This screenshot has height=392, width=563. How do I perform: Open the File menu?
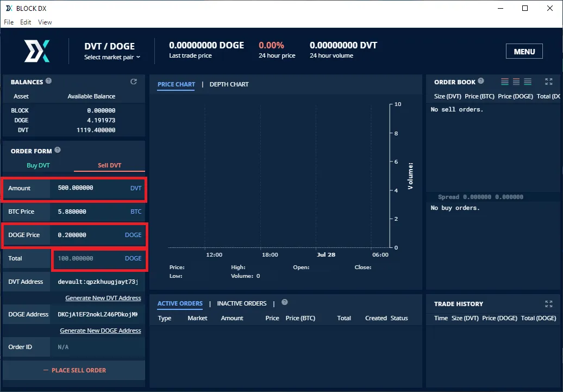coord(9,22)
